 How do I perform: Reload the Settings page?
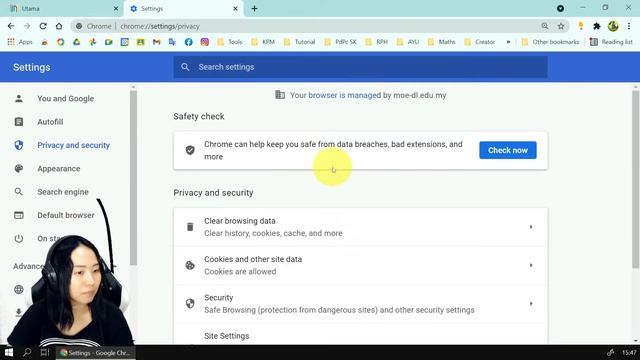pos(43,26)
